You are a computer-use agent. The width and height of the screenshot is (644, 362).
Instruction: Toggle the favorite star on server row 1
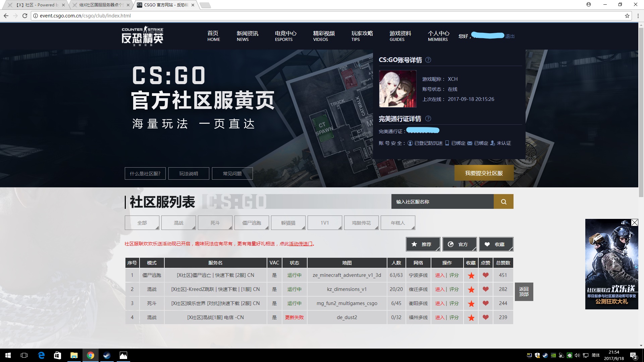(471, 275)
